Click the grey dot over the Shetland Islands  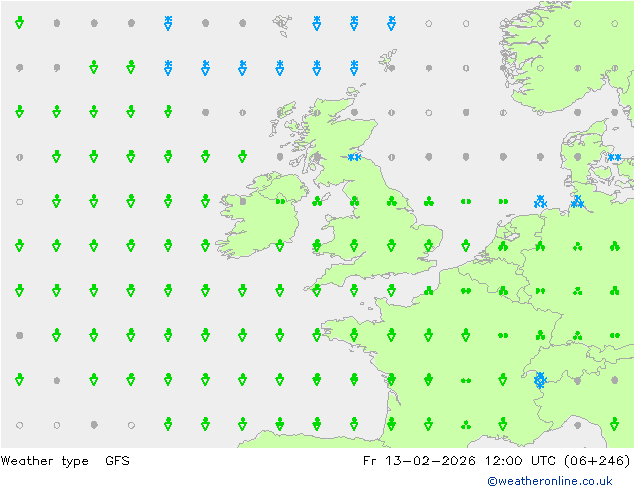[x=391, y=68]
